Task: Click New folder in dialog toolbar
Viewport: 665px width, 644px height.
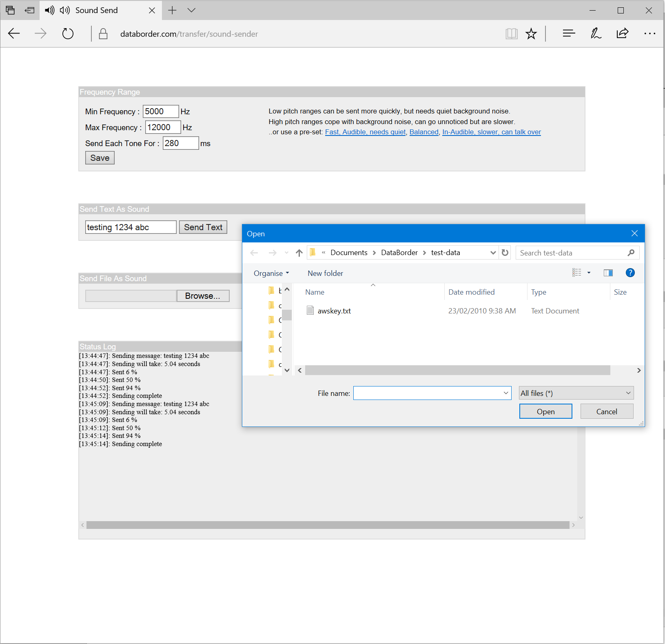Action: click(x=325, y=273)
